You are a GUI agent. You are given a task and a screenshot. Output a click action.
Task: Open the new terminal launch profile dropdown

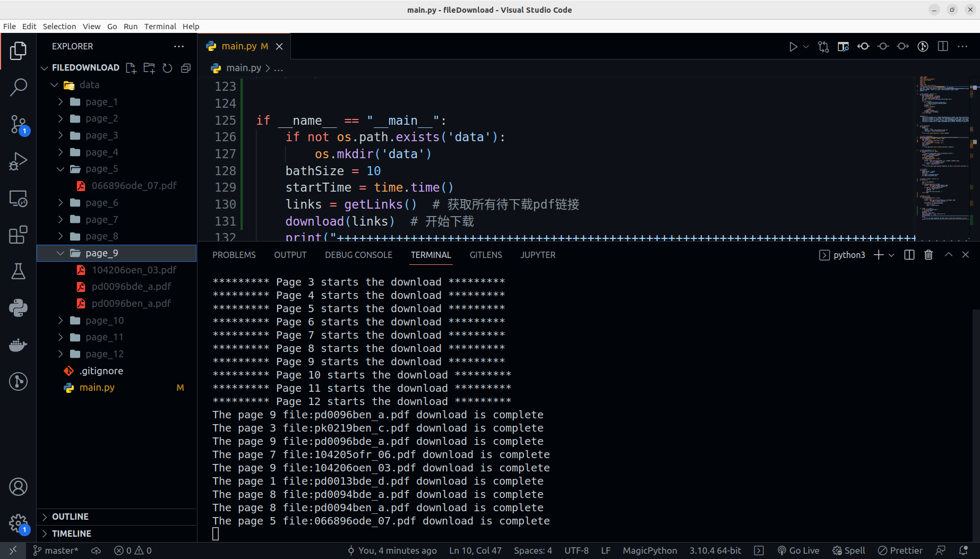(x=891, y=255)
